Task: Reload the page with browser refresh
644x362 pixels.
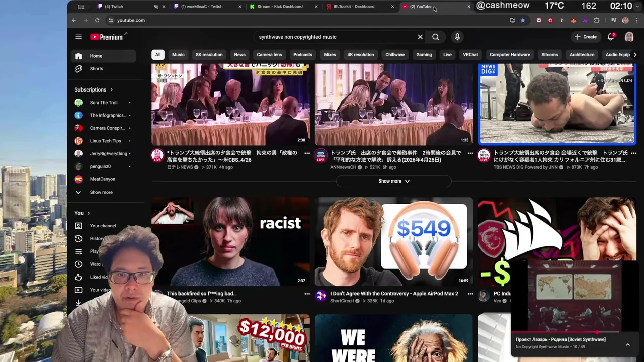Action: tap(97, 20)
